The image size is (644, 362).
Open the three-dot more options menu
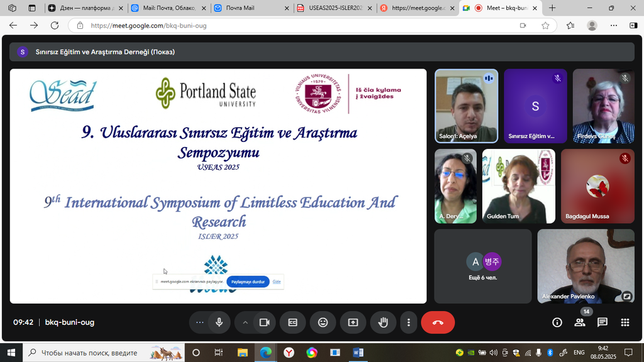409,322
